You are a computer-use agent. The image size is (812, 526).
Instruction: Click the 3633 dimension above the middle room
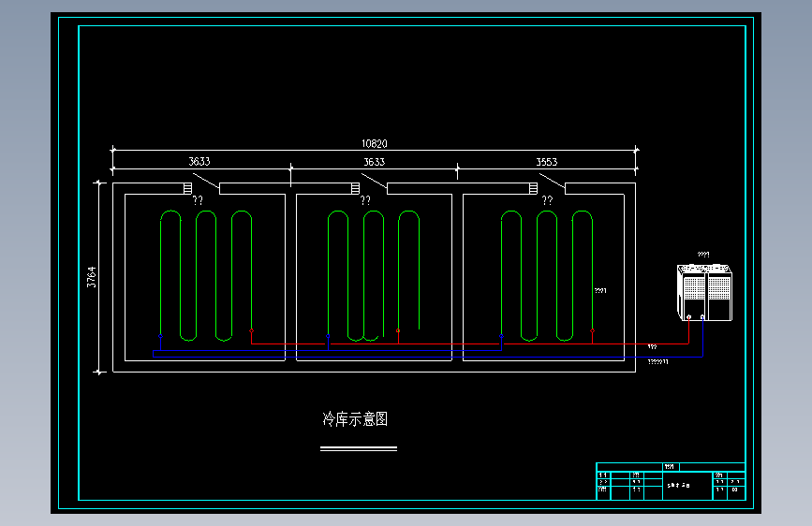(375, 162)
